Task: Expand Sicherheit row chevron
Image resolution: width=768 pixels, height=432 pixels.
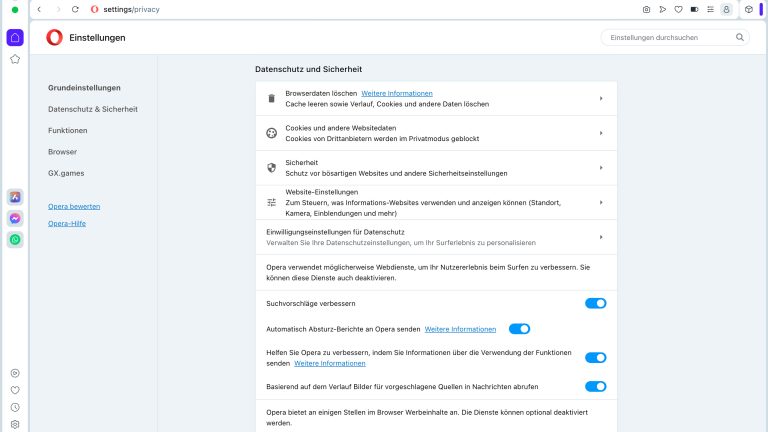Action: coord(601,168)
